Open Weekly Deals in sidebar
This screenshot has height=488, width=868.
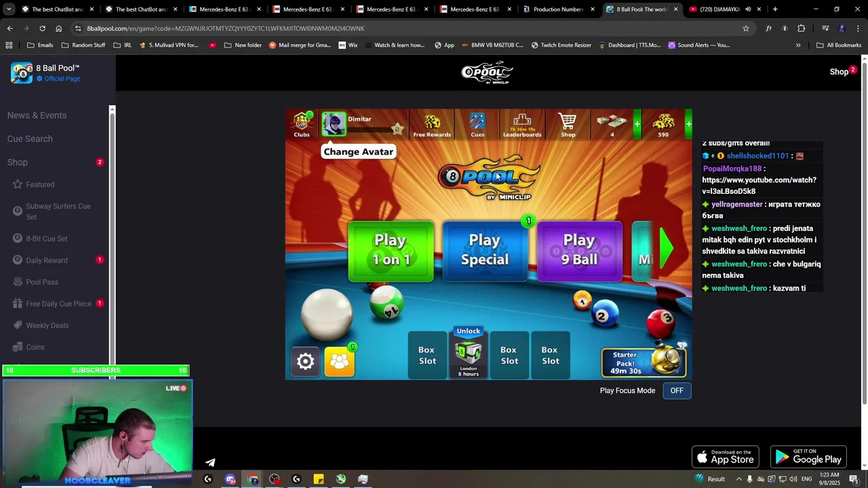click(47, 325)
